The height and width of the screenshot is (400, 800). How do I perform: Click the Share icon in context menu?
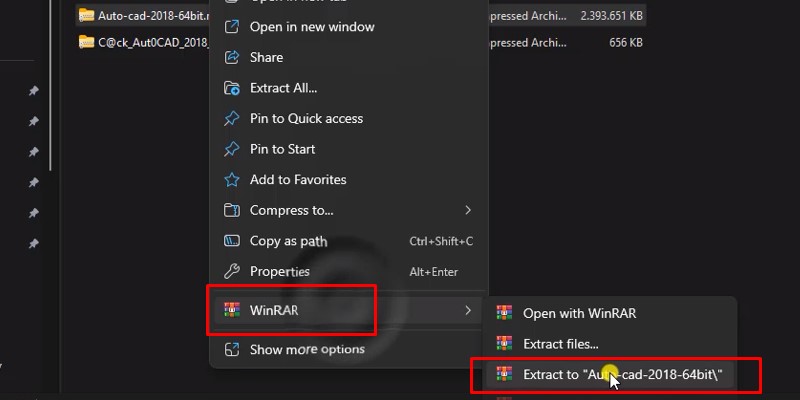232,57
